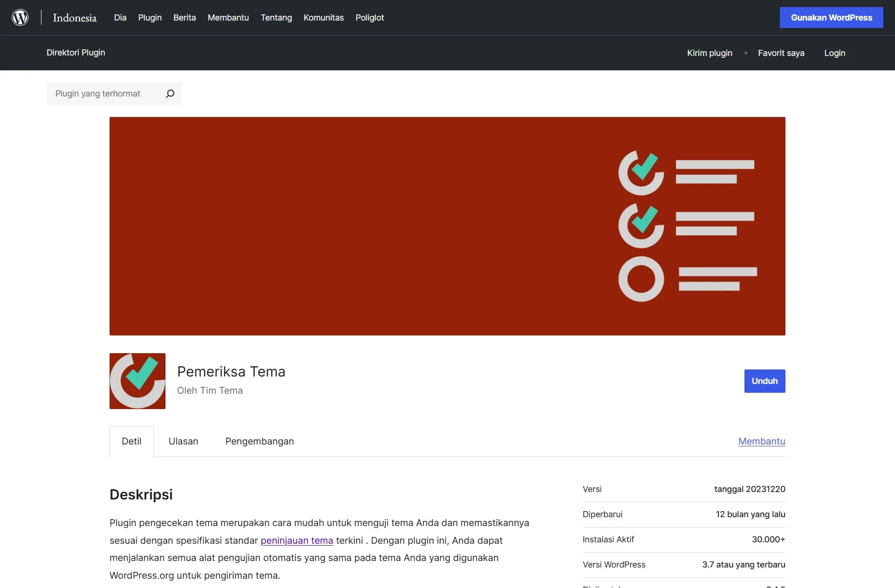The height and width of the screenshot is (588, 895).
Task: Click '3.7 atau yang terbaru' value
Action: [x=744, y=565]
